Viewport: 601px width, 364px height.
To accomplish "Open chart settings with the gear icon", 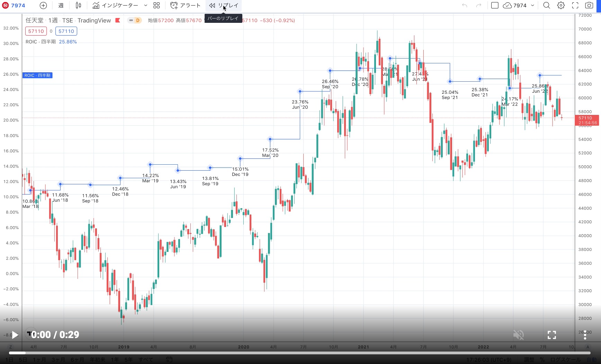I will point(560,6).
